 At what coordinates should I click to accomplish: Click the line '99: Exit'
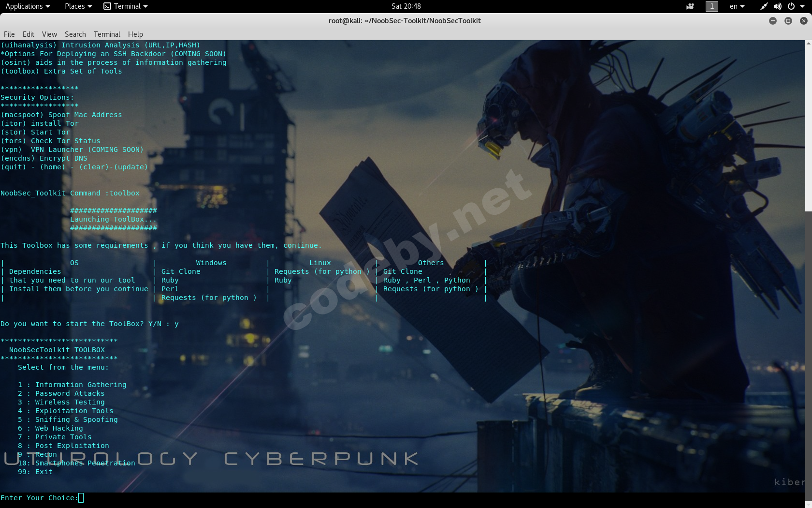click(35, 472)
